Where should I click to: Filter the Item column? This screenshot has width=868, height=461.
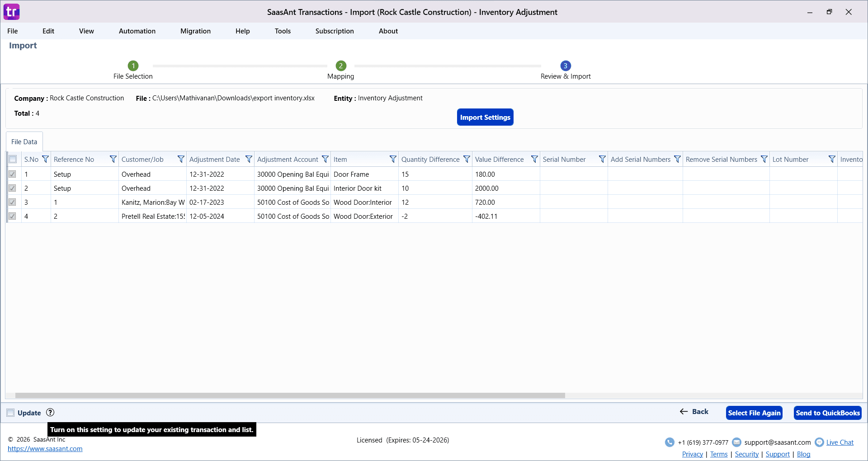[x=393, y=159]
